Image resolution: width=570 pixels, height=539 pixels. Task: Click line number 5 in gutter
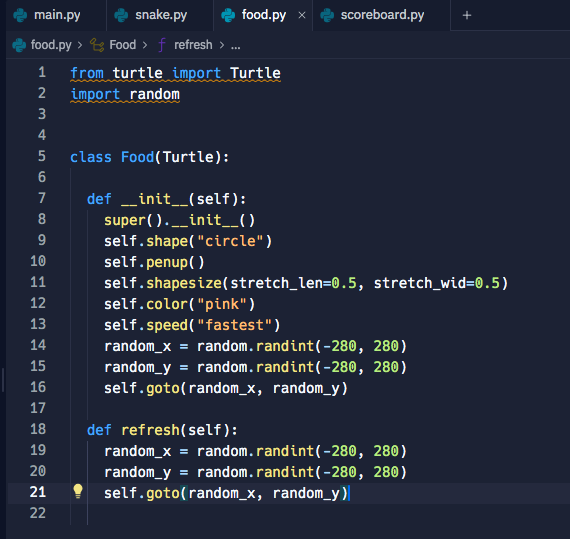(42, 156)
